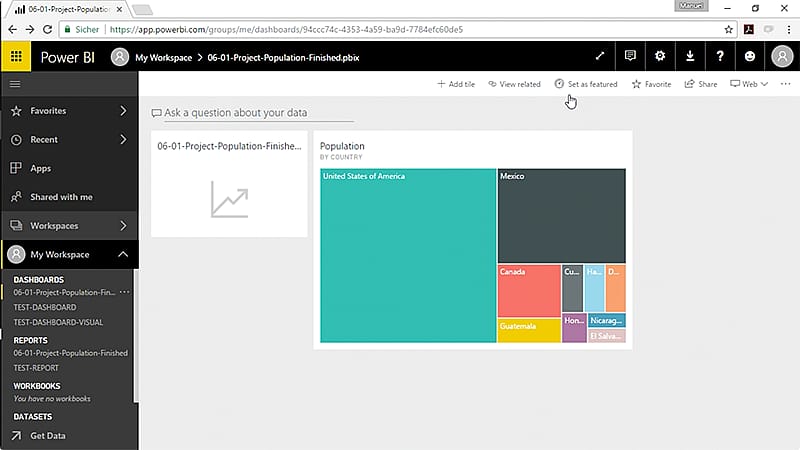
Task: Click the Power BI home logo
Action: (67, 57)
